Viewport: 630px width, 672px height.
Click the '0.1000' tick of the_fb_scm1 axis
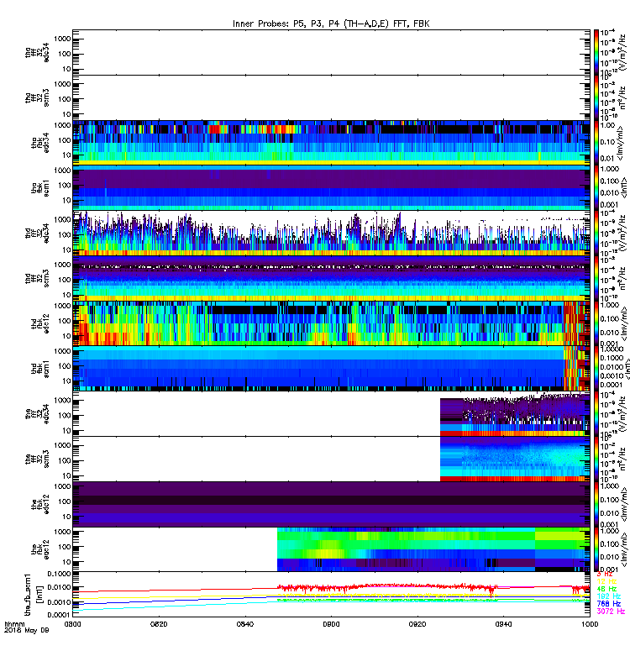click(x=59, y=574)
